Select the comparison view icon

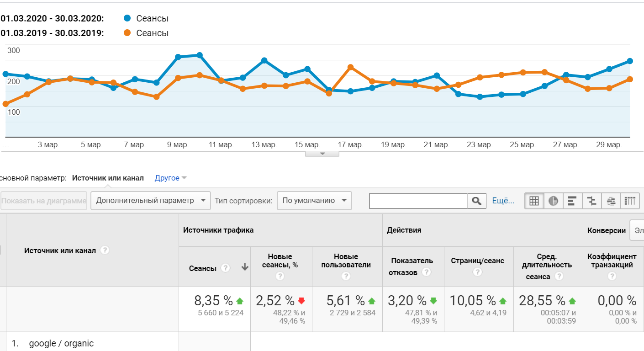[592, 201]
